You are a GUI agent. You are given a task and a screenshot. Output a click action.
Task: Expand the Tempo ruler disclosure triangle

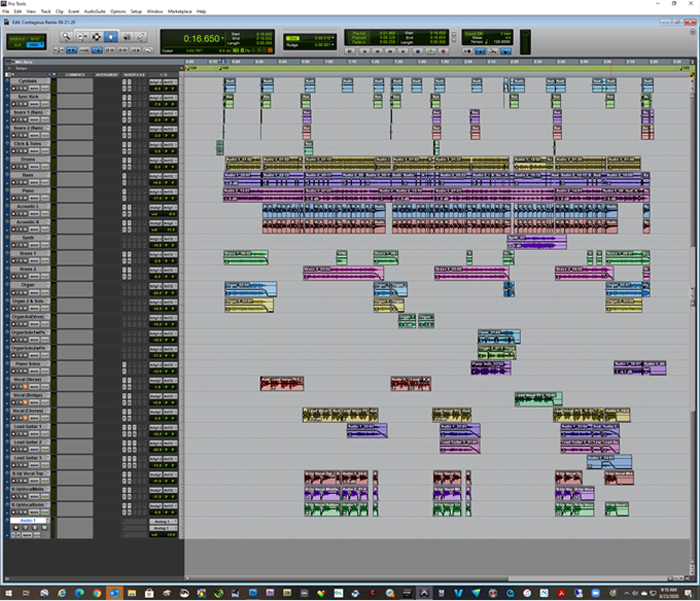tap(6, 68)
